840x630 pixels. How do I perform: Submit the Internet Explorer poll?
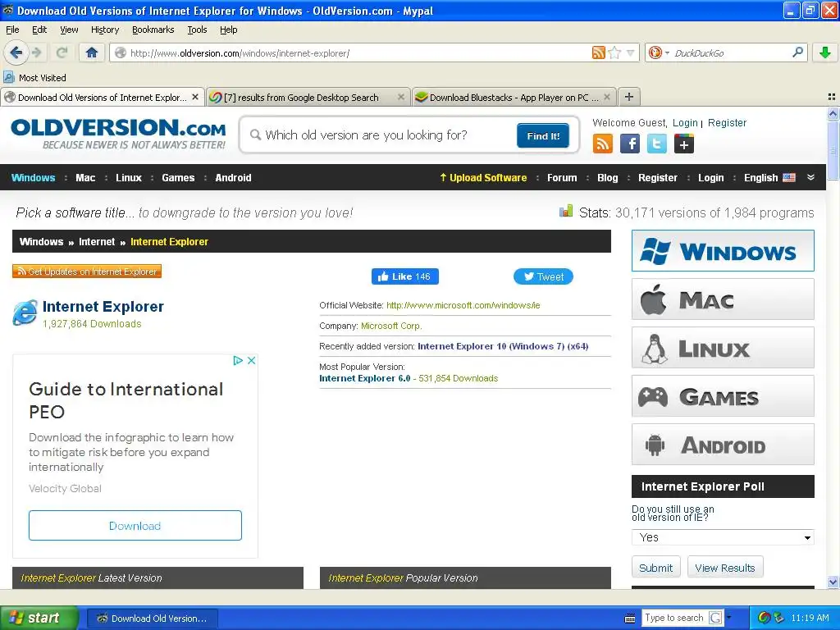[655, 568]
